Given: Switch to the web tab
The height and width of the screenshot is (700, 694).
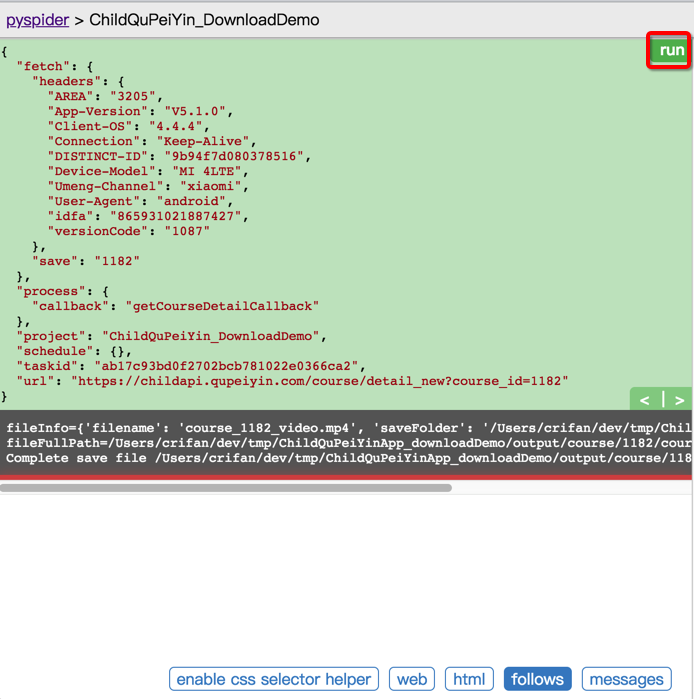Looking at the screenshot, I should tap(411, 679).
